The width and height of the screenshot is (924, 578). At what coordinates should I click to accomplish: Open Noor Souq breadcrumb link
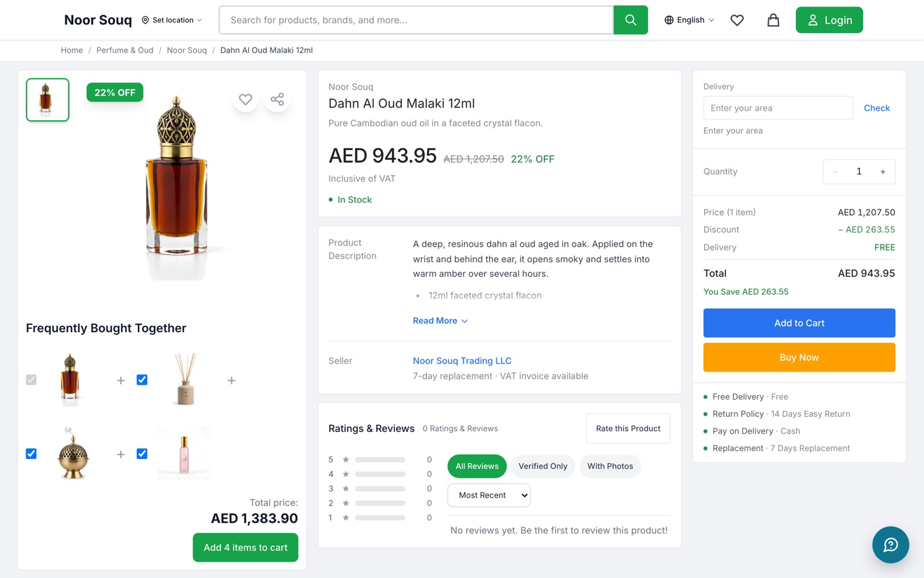pyautogui.click(x=187, y=50)
